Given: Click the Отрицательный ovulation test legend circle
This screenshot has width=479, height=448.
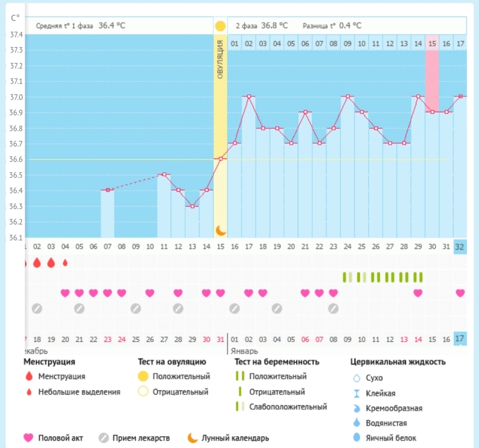Looking at the screenshot, I should click(x=143, y=392).
